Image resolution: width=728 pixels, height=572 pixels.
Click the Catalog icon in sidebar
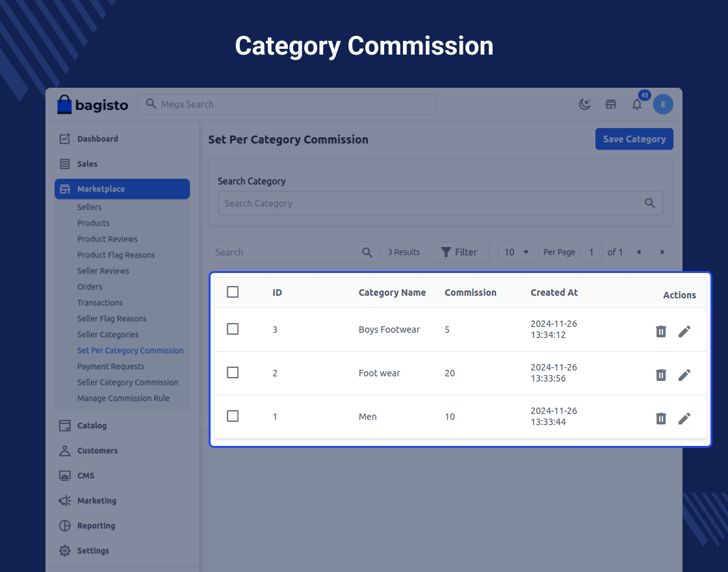pos(64,425)
